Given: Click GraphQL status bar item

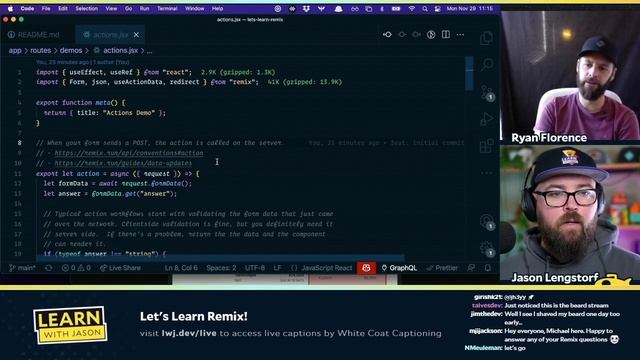Looking at the screenshot, I should (x=399, y=268).
